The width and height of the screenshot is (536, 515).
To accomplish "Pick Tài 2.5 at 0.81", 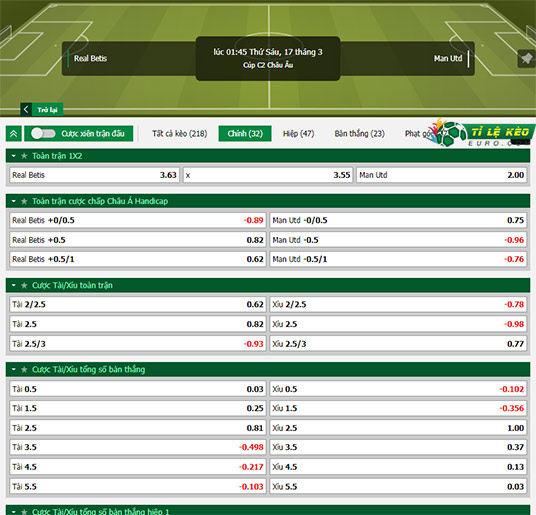I will [138, 428].
